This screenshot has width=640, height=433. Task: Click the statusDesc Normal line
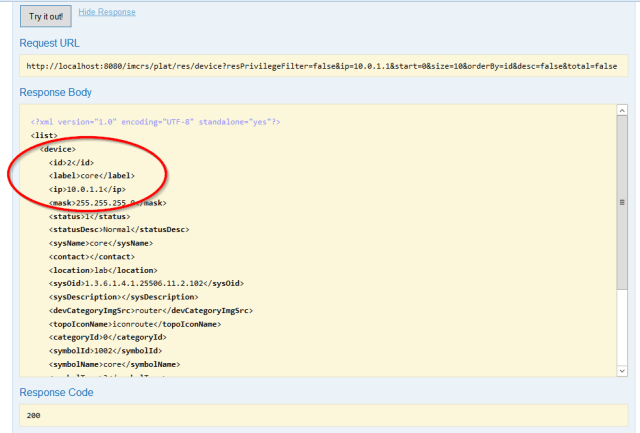pyautogui.click(x=119, y=229)
